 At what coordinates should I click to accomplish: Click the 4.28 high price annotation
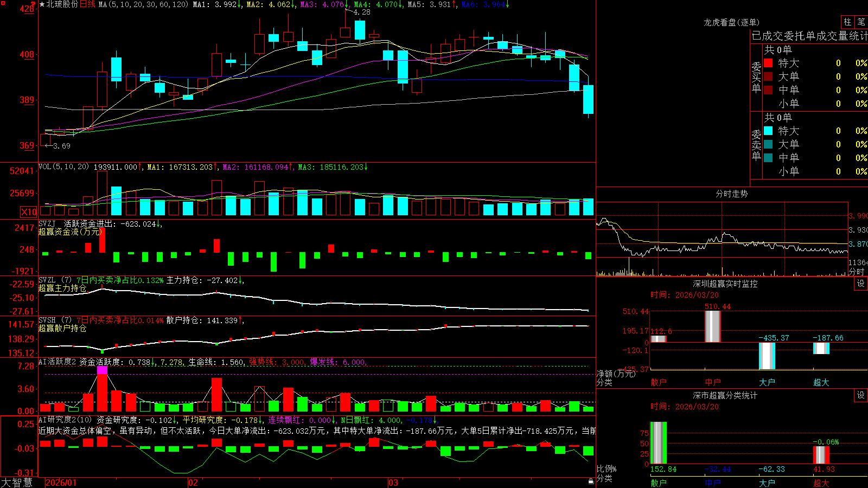[362, 12]
